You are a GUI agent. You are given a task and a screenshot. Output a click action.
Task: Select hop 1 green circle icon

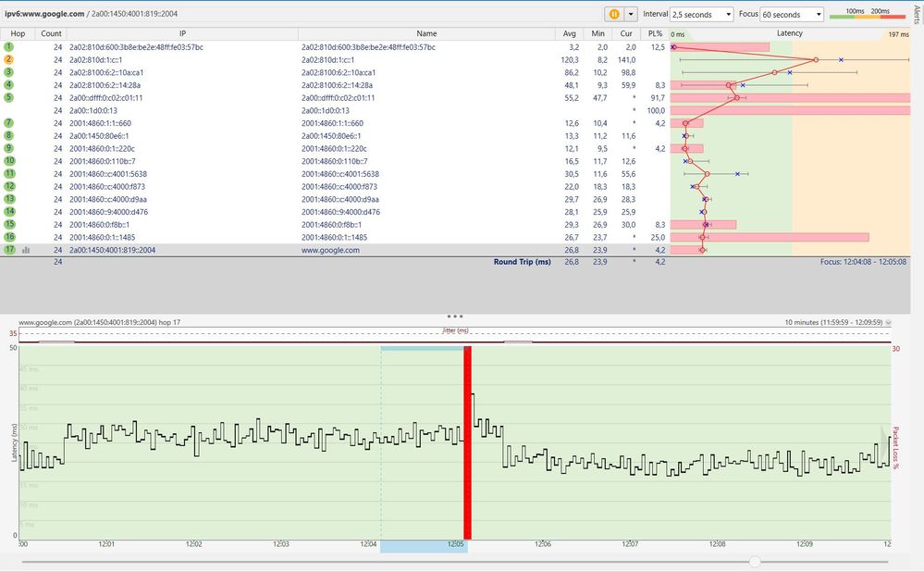pyautogui.click(x=8, y=46)
